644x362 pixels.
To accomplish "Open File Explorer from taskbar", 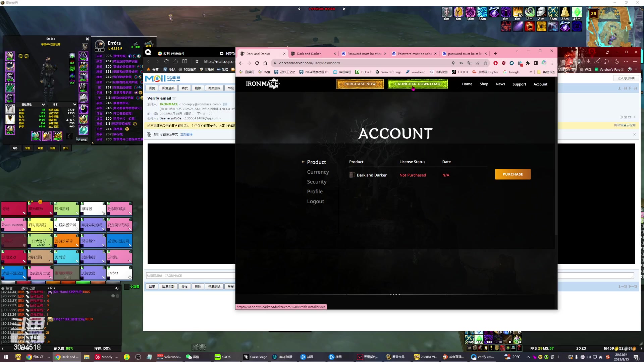I will (x=87, y=357).
